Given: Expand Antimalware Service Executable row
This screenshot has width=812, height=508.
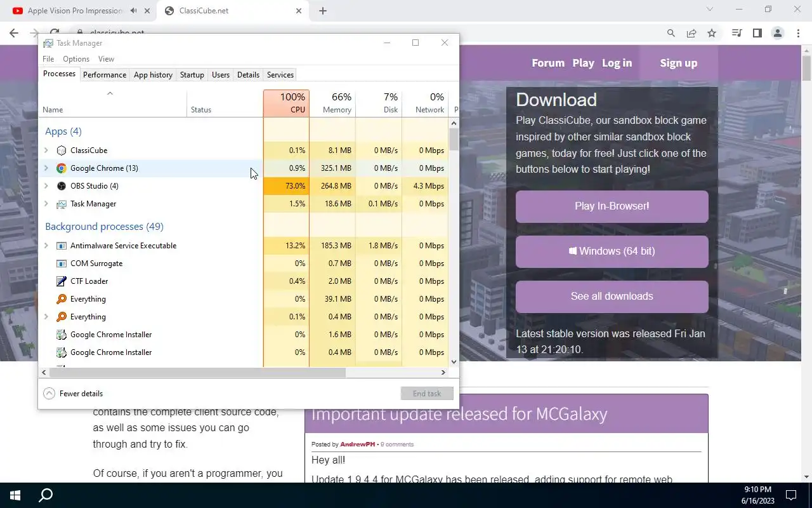Looking at the screenshot, I should [46, 246].
